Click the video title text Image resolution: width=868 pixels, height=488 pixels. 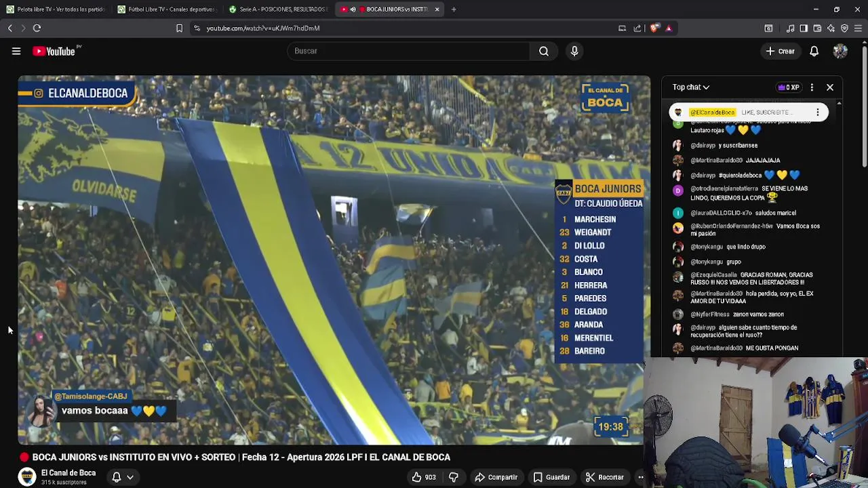pos(241,457)
